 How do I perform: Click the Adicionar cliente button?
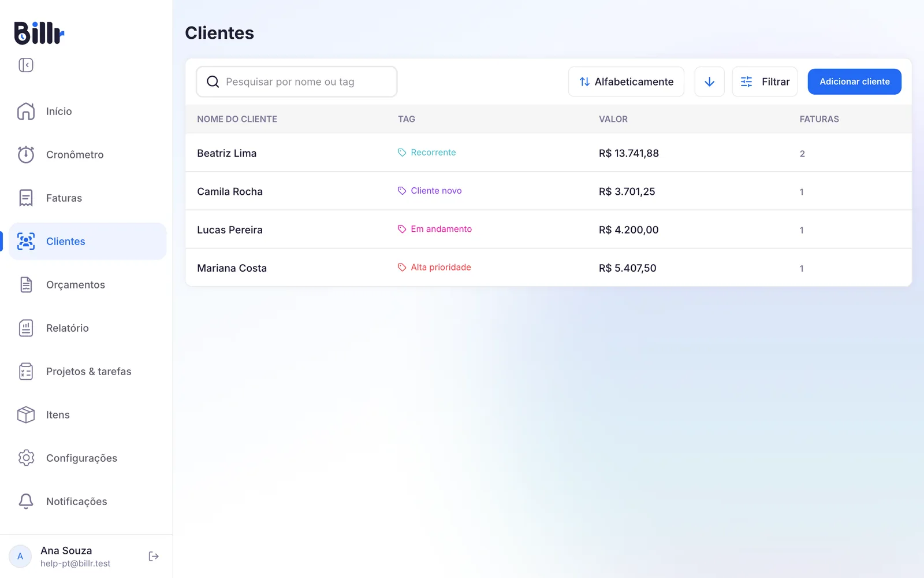click(854, 81)
